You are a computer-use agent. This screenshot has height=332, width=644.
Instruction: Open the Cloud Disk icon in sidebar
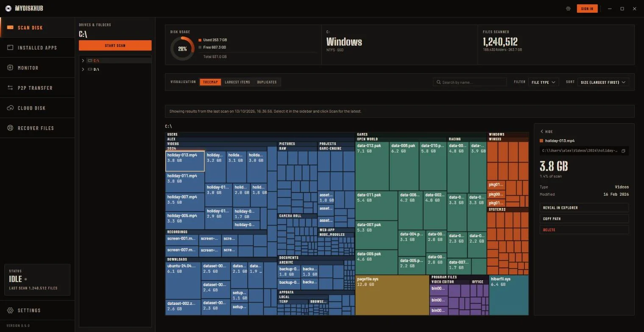(10, 108)
